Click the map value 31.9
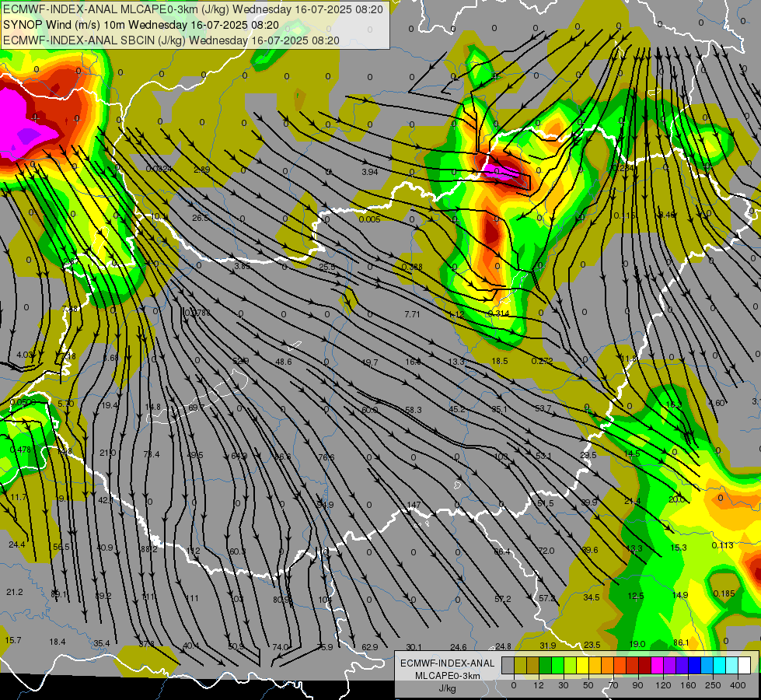The height and width of the screenshot is (700, 761). 547,645
